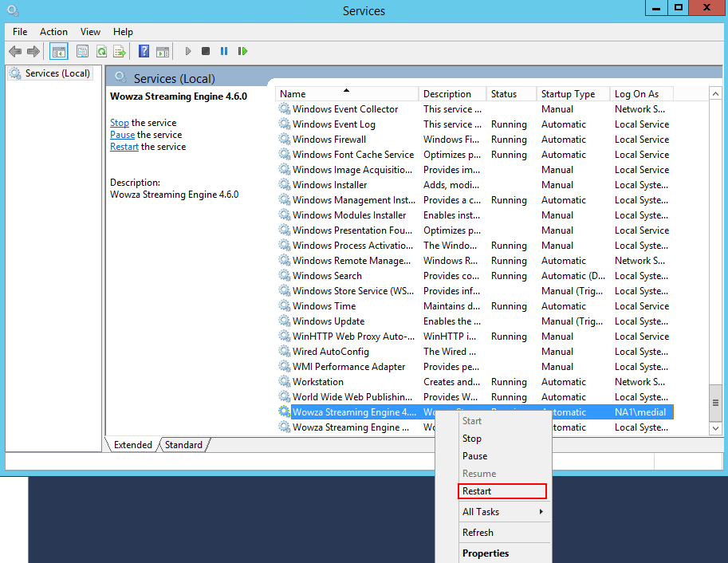728x563 pixels.
Task: Expand All Tasks submenu arrow
Action: point(541,511)
